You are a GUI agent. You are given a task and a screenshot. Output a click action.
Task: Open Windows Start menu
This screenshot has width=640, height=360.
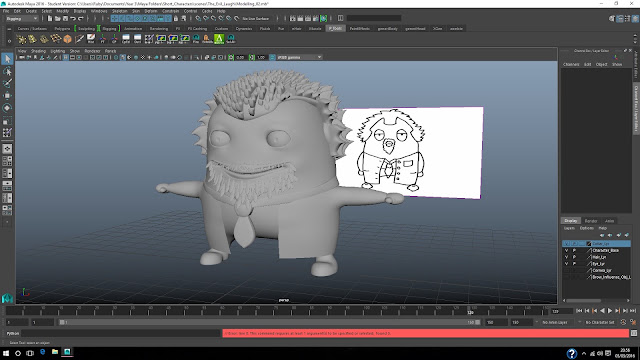point(6,353)
